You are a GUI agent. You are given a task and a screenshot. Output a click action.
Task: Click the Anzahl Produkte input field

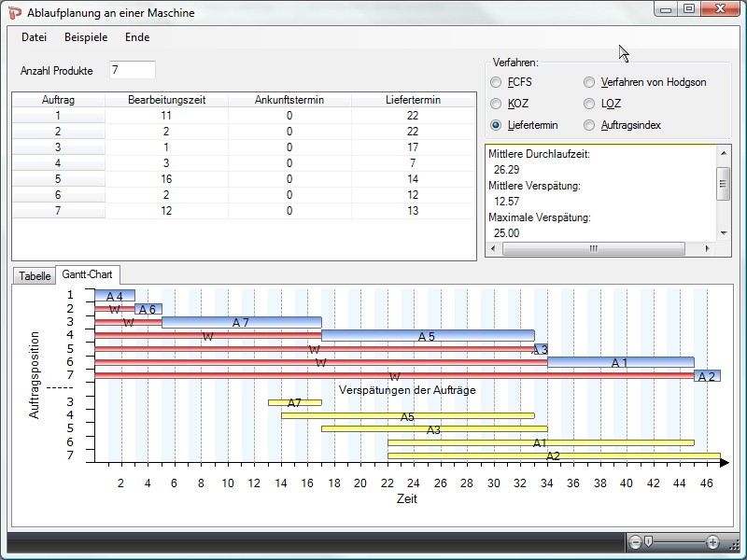(132, 70)
